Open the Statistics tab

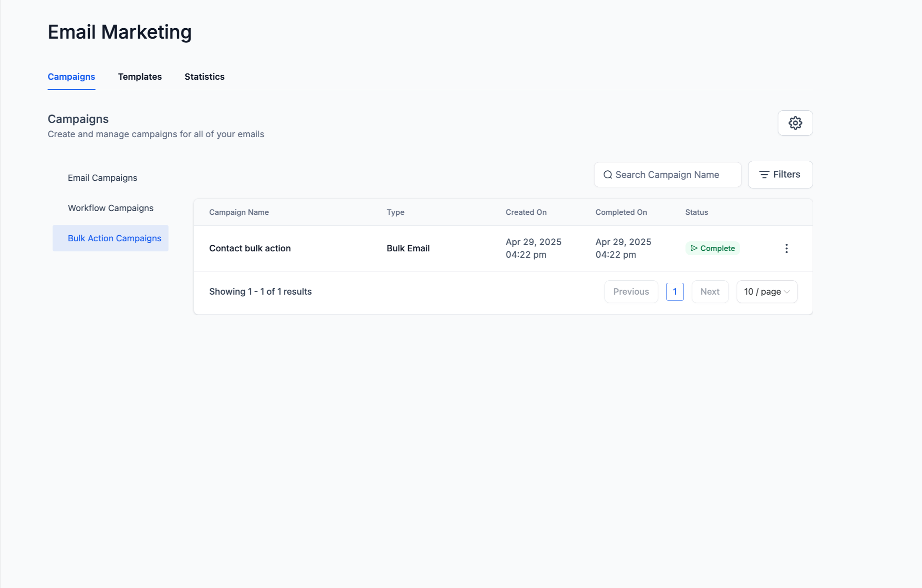pos(204,77)
